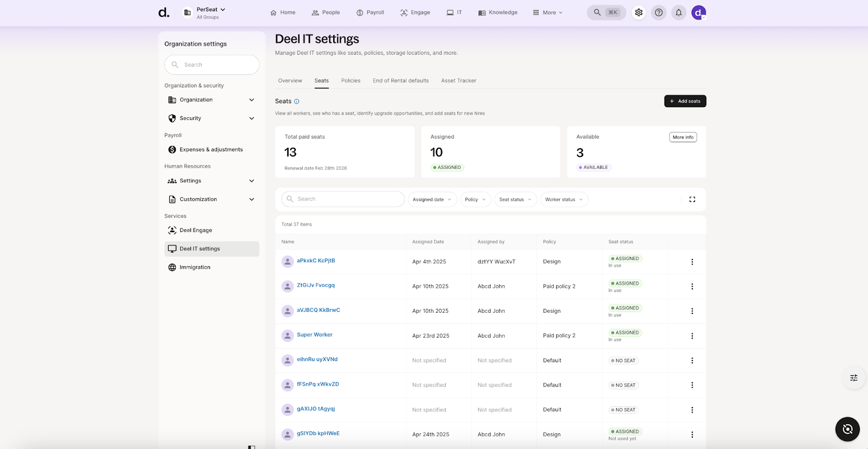Viewport: 868px width, 449px height.
Task: Open worker link eihnRu uyXVNd
Action: point(317,359)
